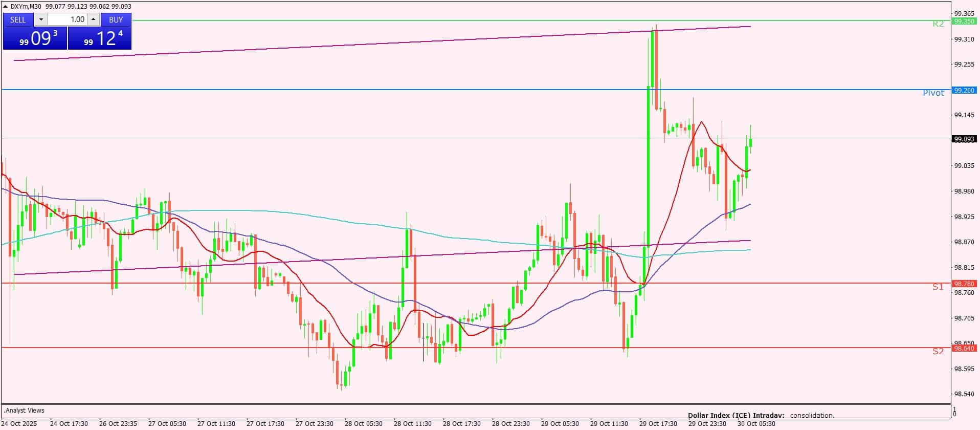Click the 98.925 price scale value

tap(964, 217)
